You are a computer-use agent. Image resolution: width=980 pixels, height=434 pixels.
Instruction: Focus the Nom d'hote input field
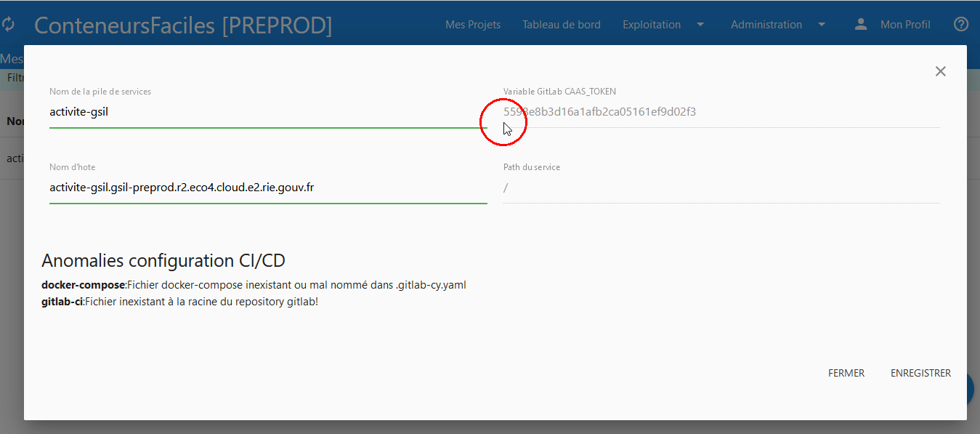(267, 188)
